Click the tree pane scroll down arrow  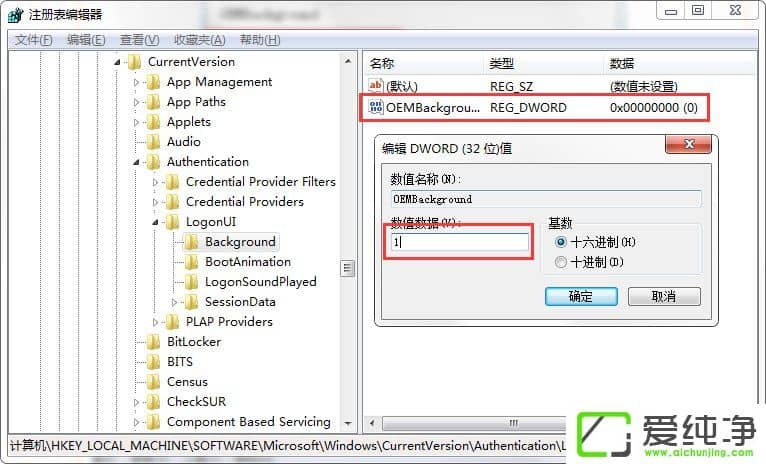tap(348, 423)
